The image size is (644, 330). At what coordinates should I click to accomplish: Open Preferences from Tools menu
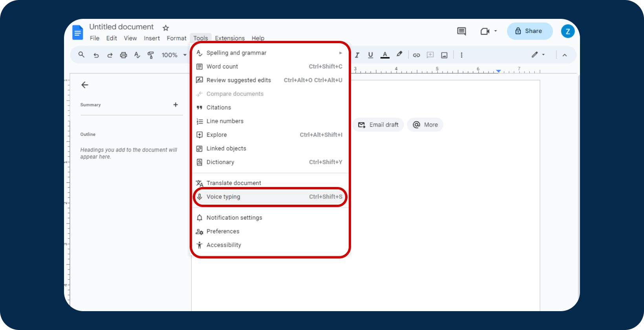270,231
